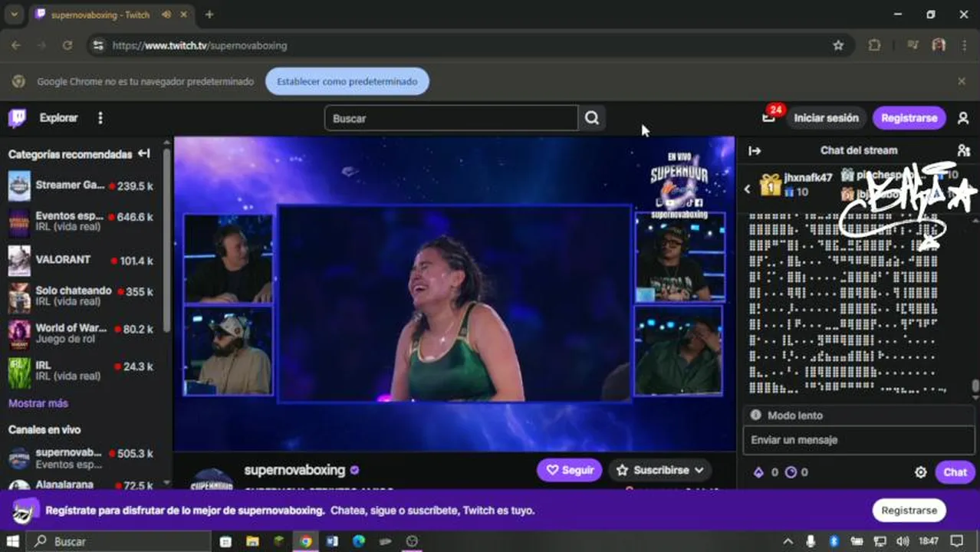Click the Bits gem counter icon
Screen dimensions: 980x552
pos(758,472)
